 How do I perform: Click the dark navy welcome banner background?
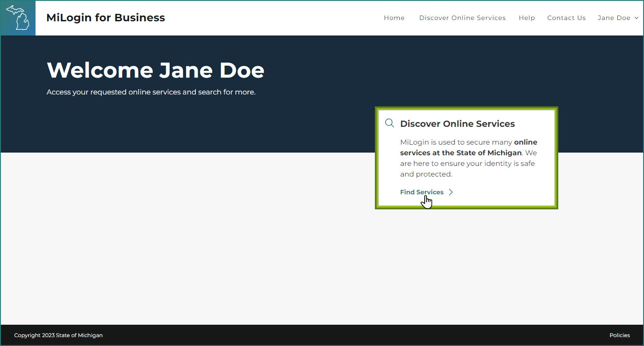[x=187, y=124]
